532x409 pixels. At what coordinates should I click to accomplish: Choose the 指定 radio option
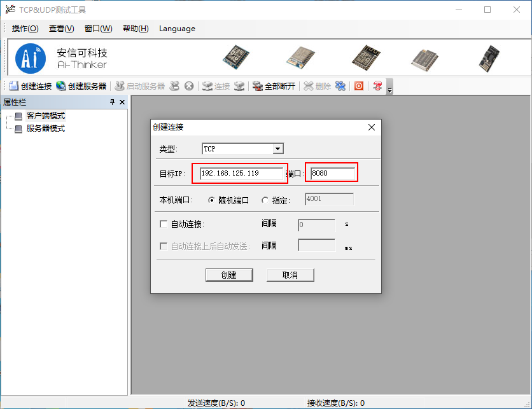pos(266,199)
